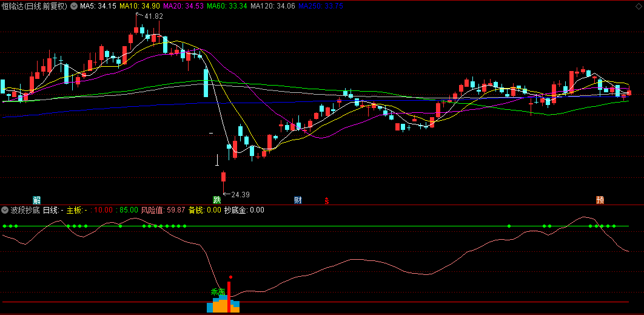Open the 财 financial marker icon
644x315 pixels.
[298, 200]
